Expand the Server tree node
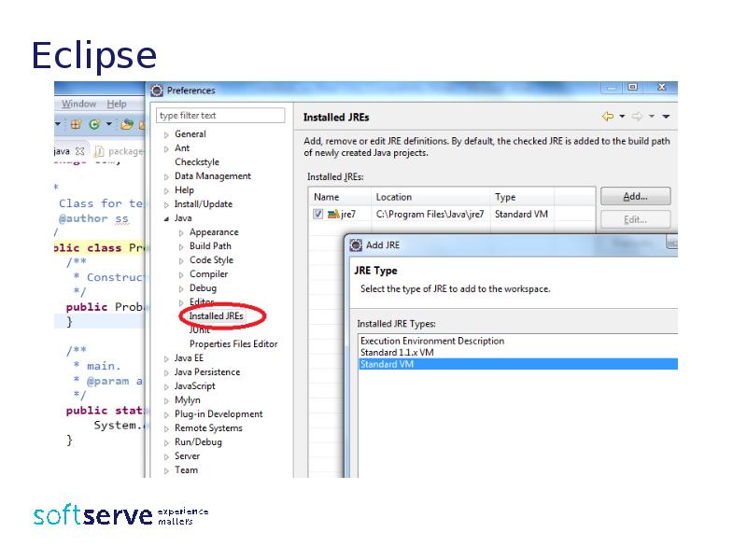Screen dimensions: 747x560 click(x=166, y=457)
